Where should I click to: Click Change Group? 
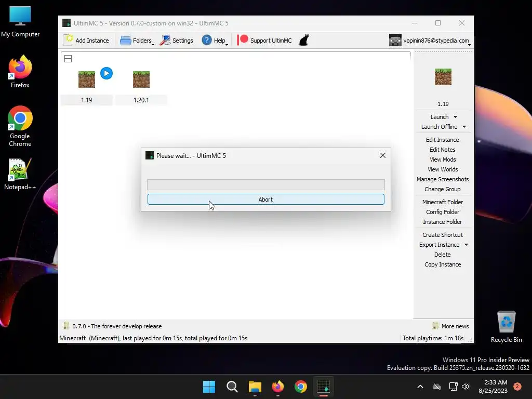click(443, 189)
